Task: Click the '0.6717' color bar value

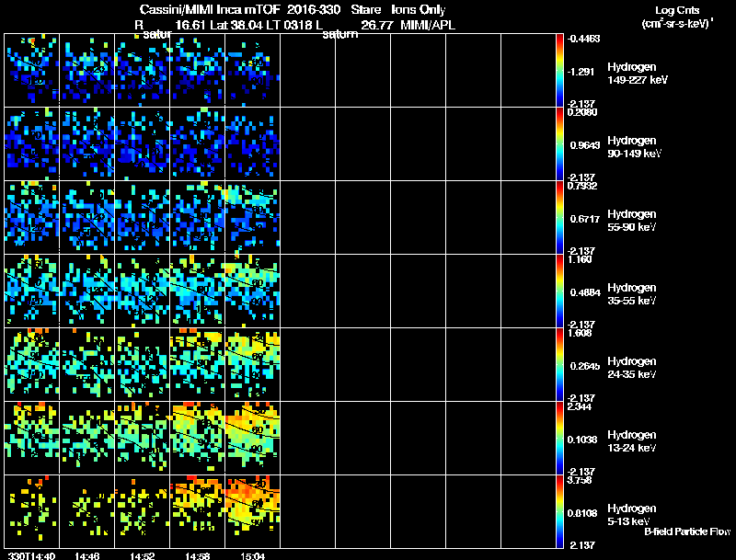Action: point(585,219)
